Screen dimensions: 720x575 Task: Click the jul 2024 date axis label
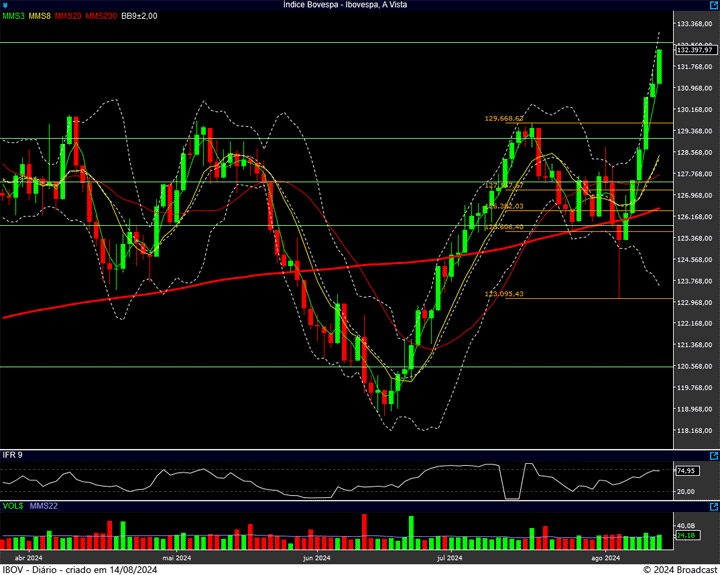tap(449, 557)
